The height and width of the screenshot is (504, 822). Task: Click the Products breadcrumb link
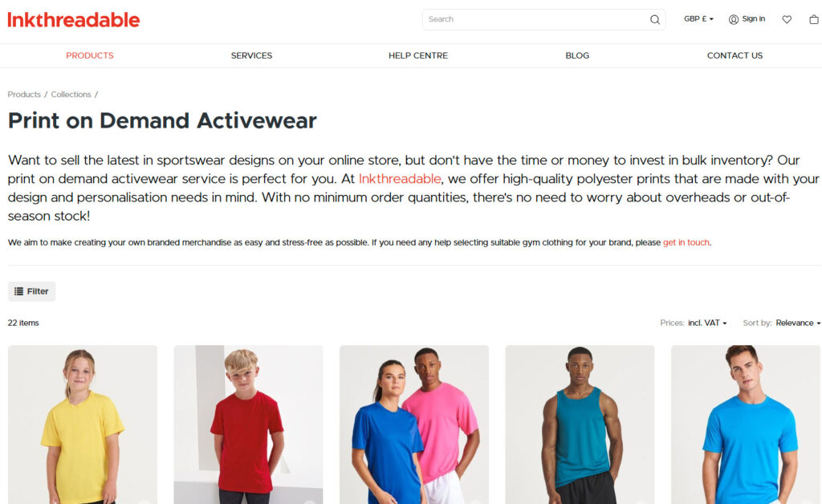(x=24, y=95)
